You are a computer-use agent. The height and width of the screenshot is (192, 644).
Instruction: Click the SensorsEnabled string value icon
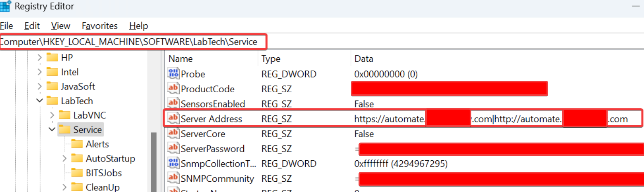point(173,104)
